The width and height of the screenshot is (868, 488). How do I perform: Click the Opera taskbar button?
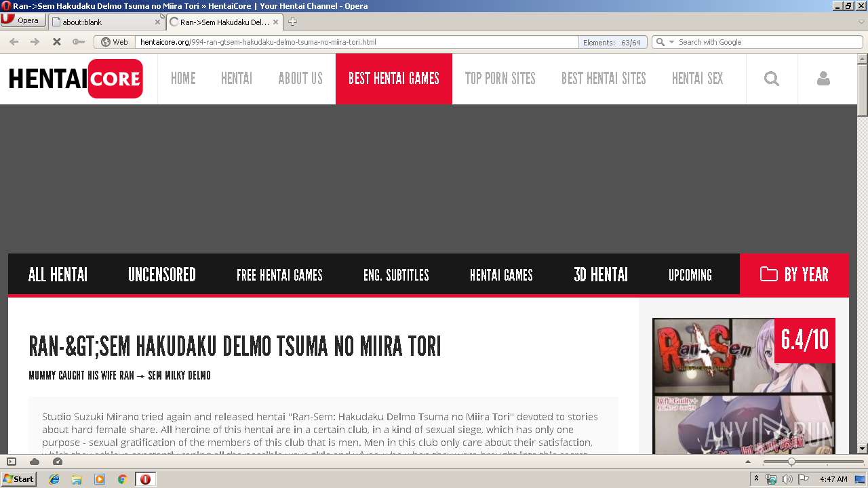pyautogui.click(x=145, y=479)
